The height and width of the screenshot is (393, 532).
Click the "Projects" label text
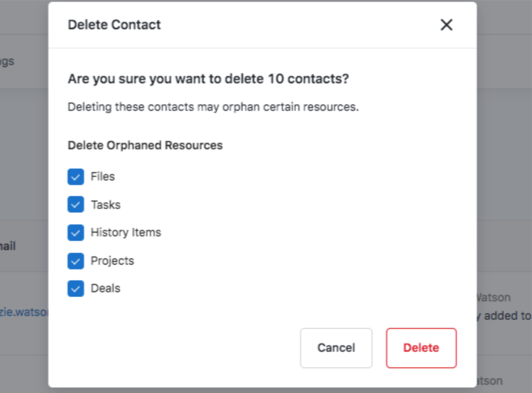pos(112,261)
